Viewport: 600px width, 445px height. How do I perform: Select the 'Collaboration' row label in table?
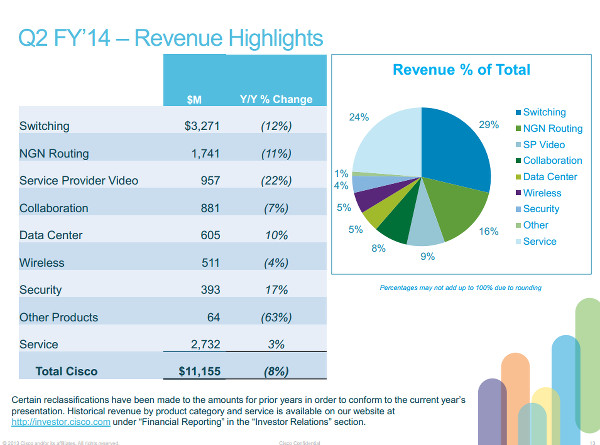(x=54, y=208)
